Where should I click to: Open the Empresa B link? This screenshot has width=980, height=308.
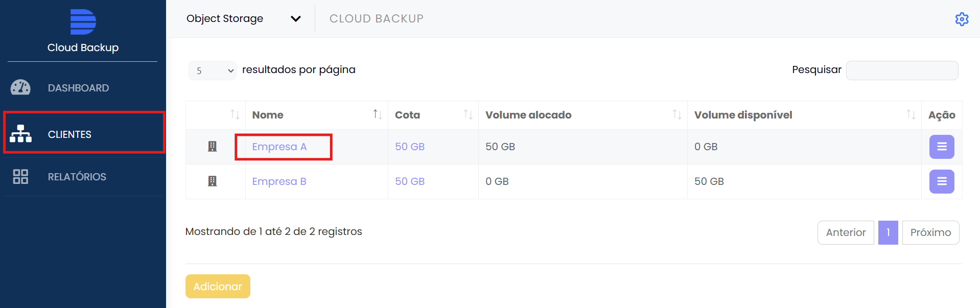point(279,181)
